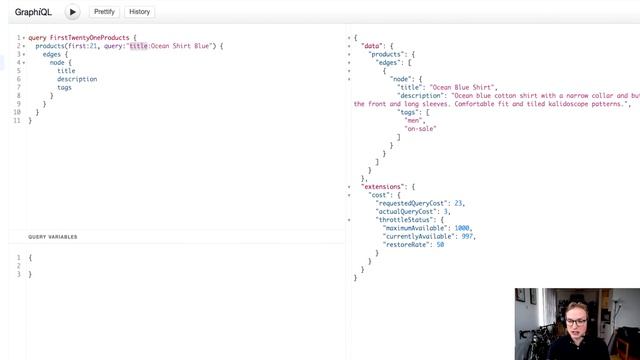
Task: Click the Prettify button
Action: click(104, 12)
